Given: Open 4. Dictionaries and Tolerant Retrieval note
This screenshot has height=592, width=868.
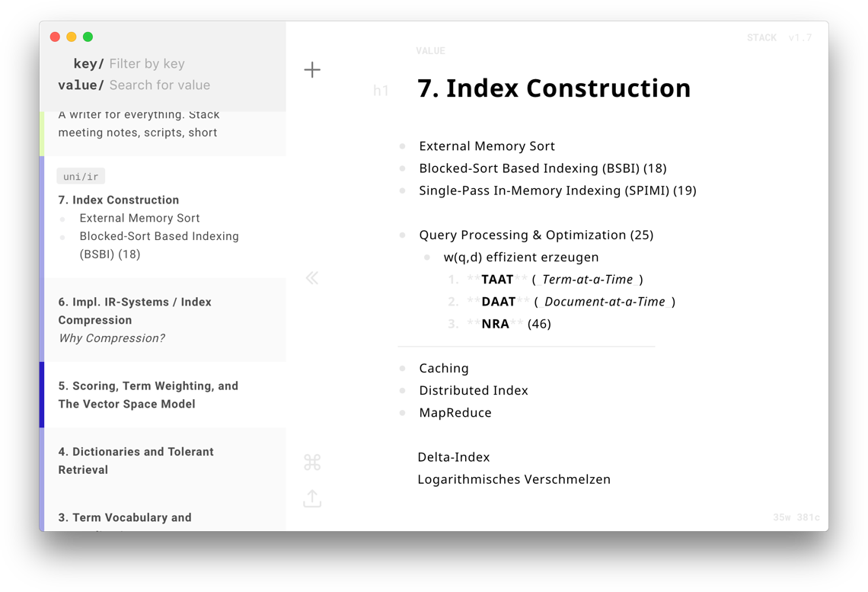Looking at the screenshot, I should point(136,460).
